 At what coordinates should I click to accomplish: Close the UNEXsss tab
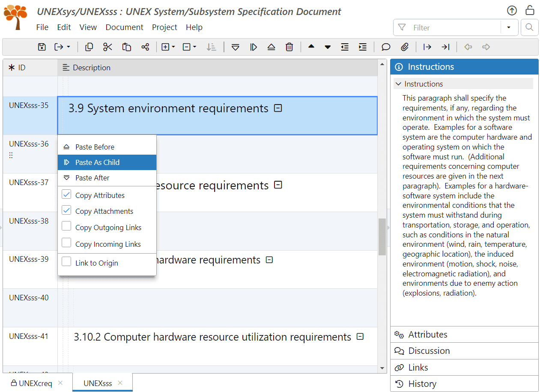click(x=120, y=383)
